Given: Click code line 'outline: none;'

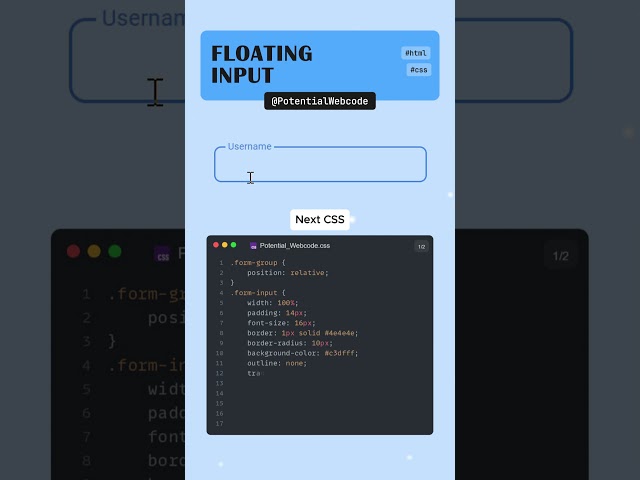Looking at the screenshot, I should [277, 363].
